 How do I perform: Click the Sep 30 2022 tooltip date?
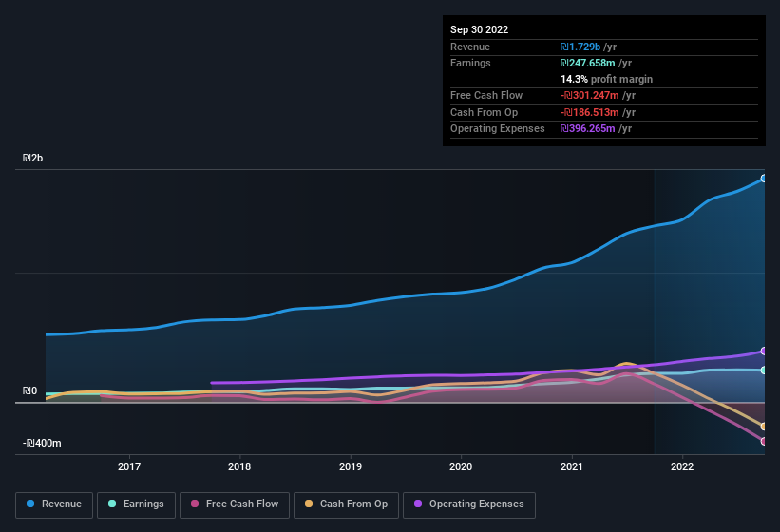[x=479, y=29]
